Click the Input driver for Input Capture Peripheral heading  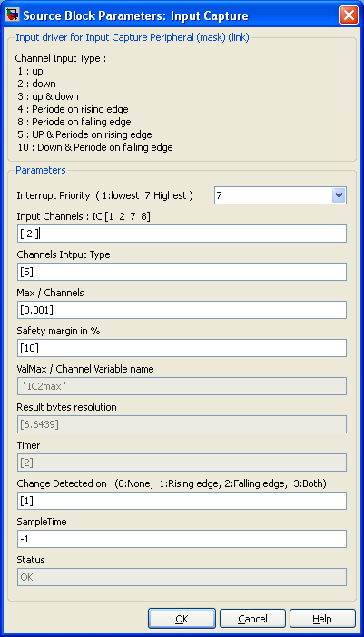point(133,37)
